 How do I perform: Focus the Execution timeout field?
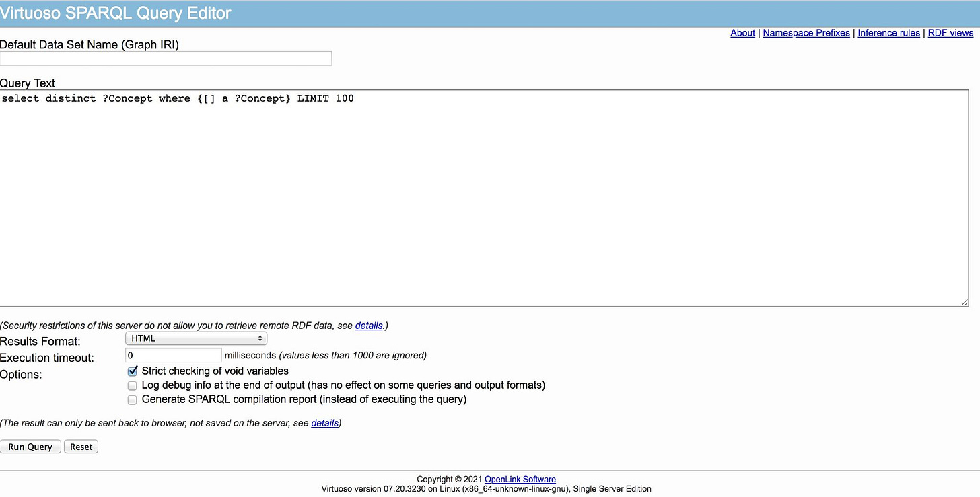click(x=174, y=355)
